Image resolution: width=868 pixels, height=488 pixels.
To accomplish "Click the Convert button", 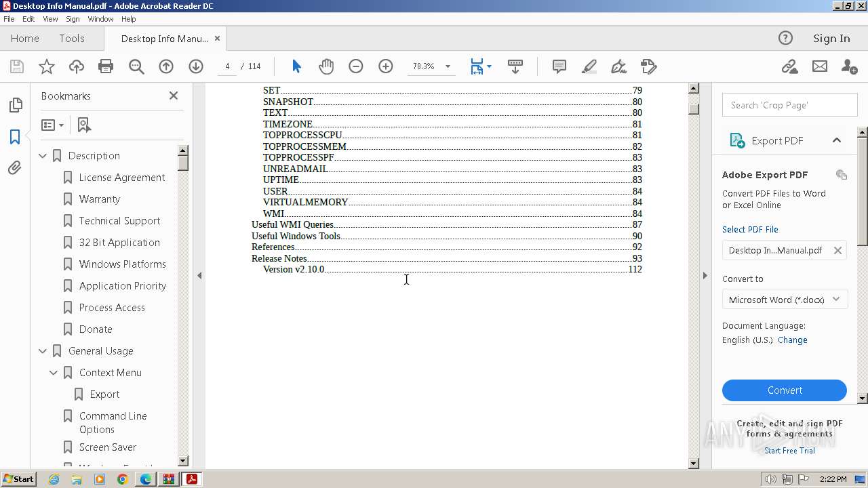I will pyautogui.click(x=785, y=390).
